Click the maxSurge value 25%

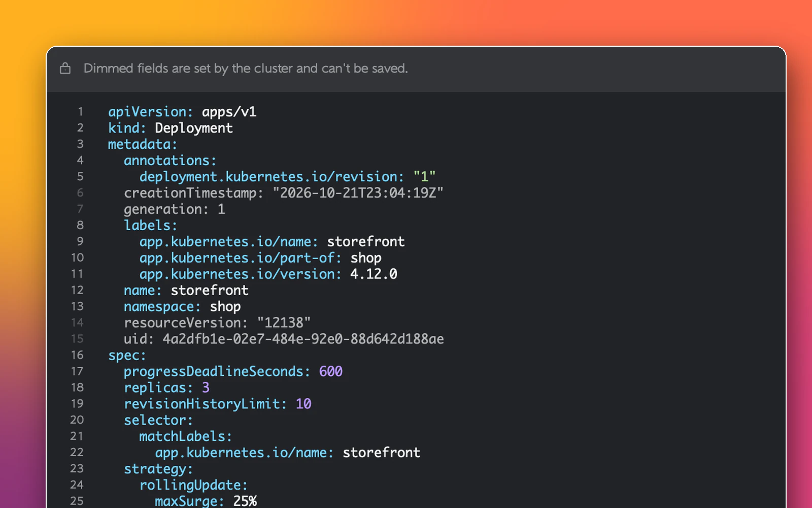(x=245, y=502)
